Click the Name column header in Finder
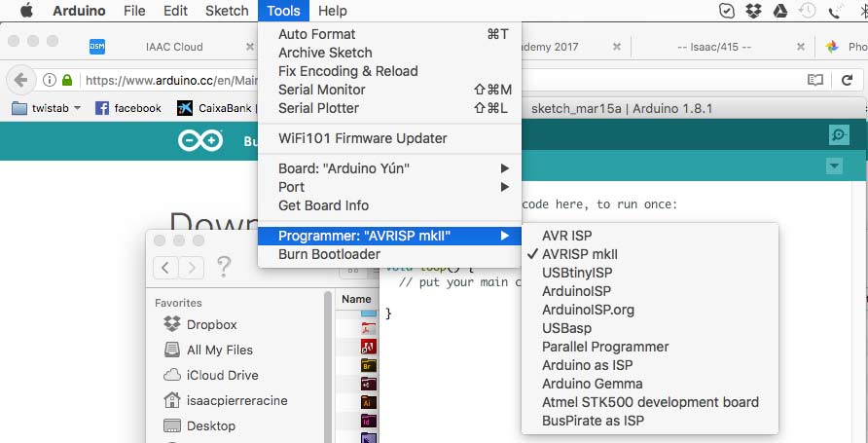Image resolution: width=868 pixels, height=443 pixels. (x=356, y=299)
